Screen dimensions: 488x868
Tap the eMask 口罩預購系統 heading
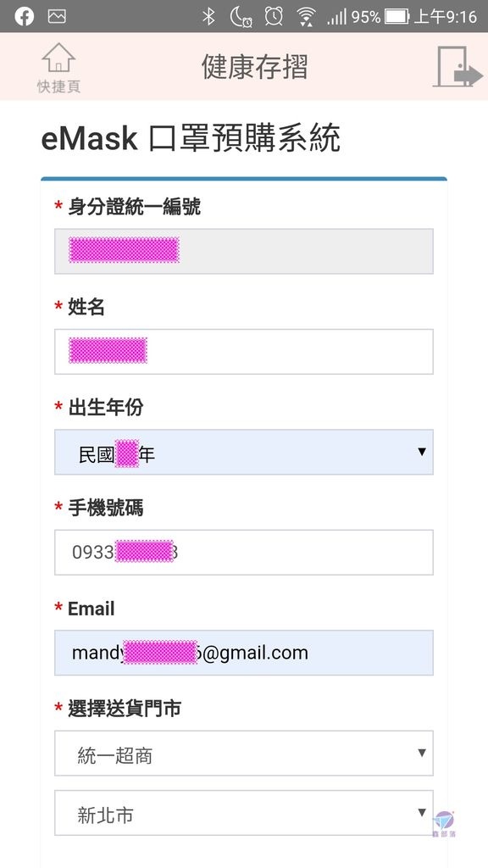[191, 138]
